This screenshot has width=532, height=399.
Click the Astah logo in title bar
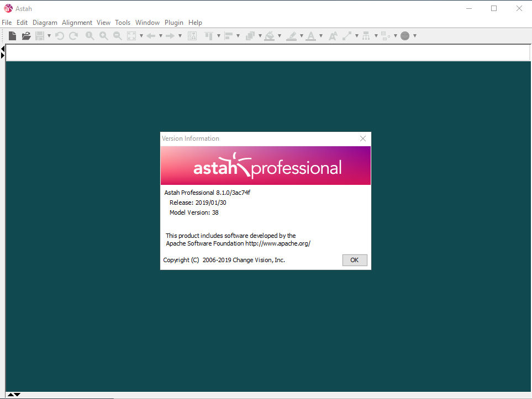(x=8, y=8)
